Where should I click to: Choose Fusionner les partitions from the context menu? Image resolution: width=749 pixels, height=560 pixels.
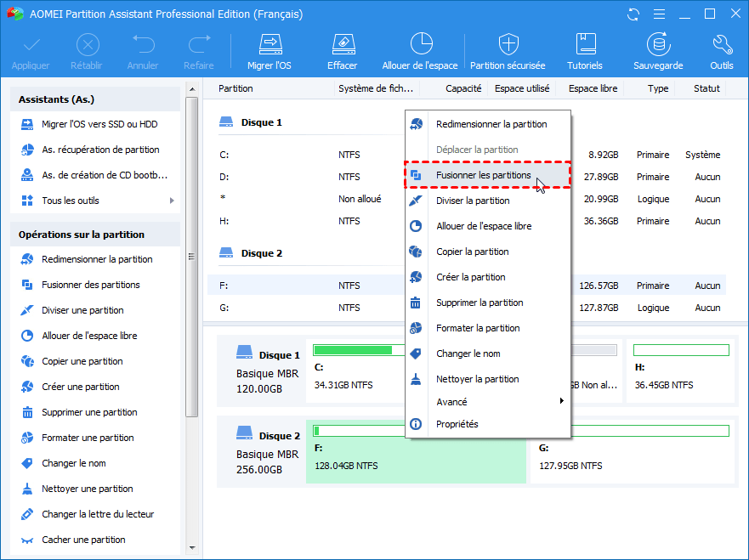coord(488,175)
